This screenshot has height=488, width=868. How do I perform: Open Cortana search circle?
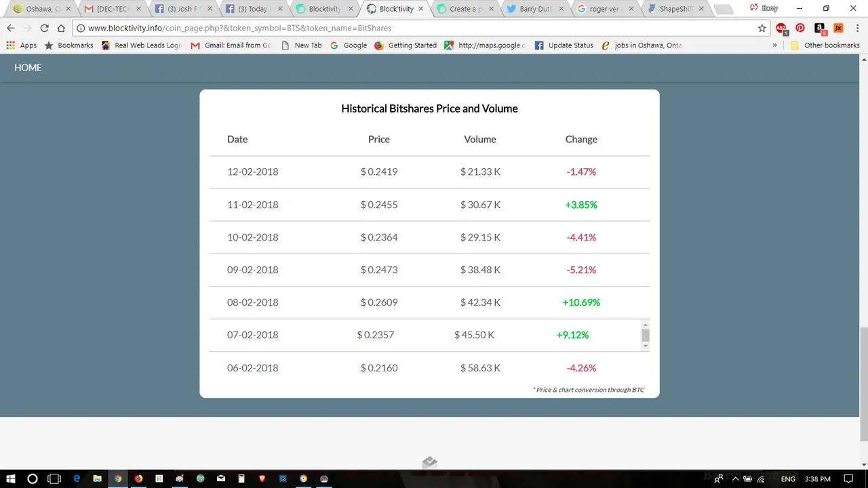click(32, 479)
